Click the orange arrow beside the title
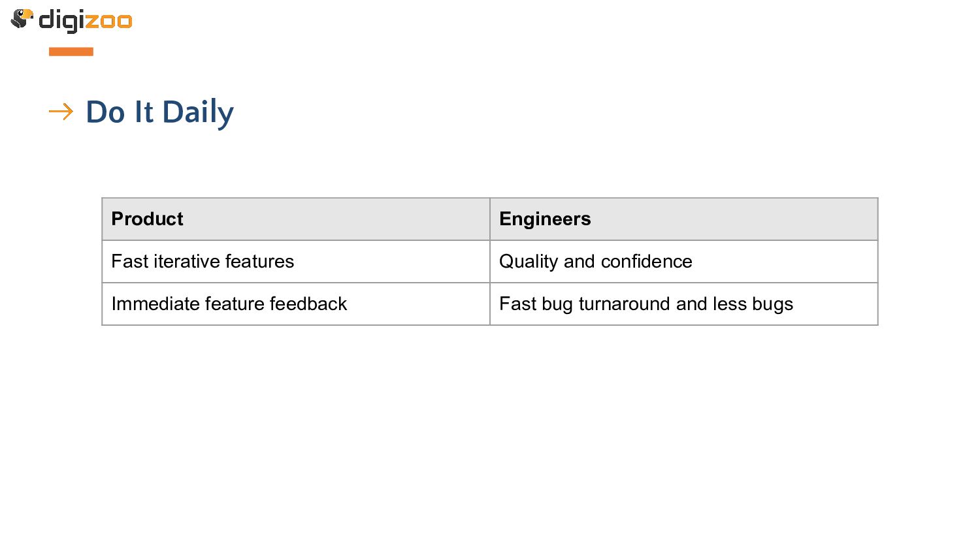 (61, 112)
